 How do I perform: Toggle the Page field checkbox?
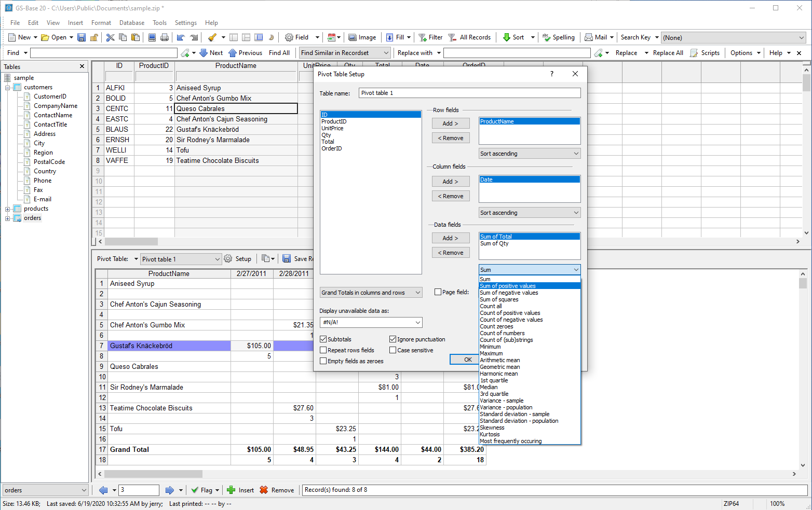(438, 292)
